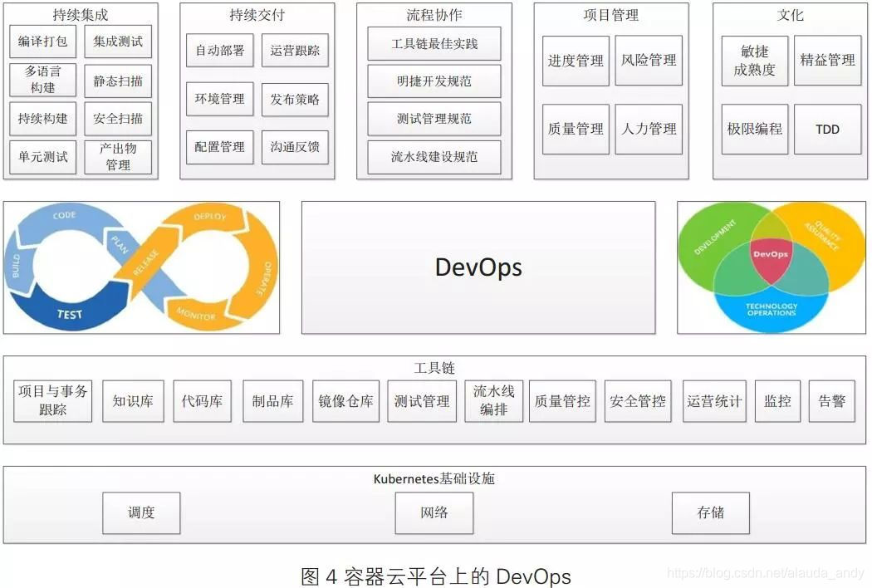Click the 代码库 toolchain box
The image size is (872, 588).
click(x=202, y=401)
